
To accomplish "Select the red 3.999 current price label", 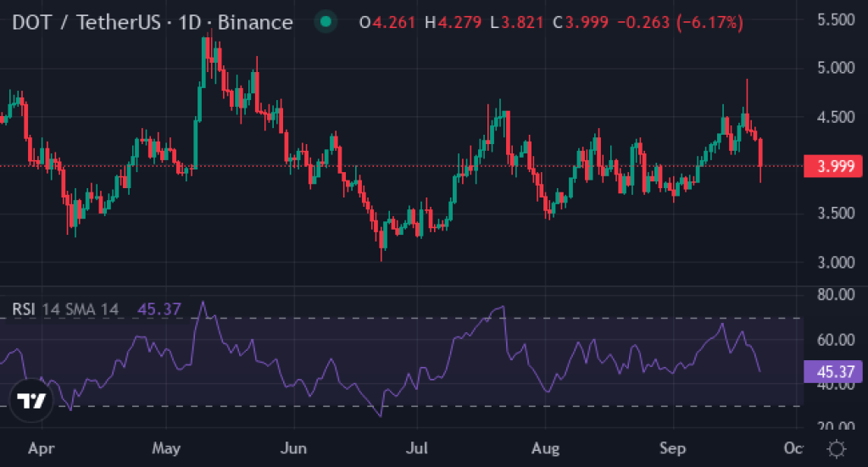I will coord(833,166).
